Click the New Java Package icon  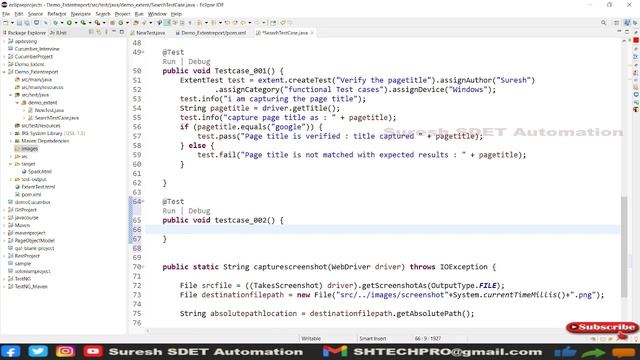pyautogui.click(x=112, y=23)
